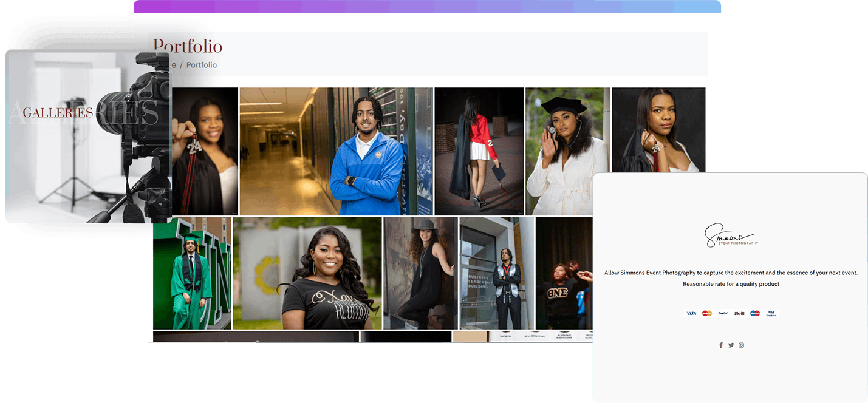This screenshot has width=868, height=403.
Task: Open top-right portrait on dark backdrop
Action: (x=659, y=130)
